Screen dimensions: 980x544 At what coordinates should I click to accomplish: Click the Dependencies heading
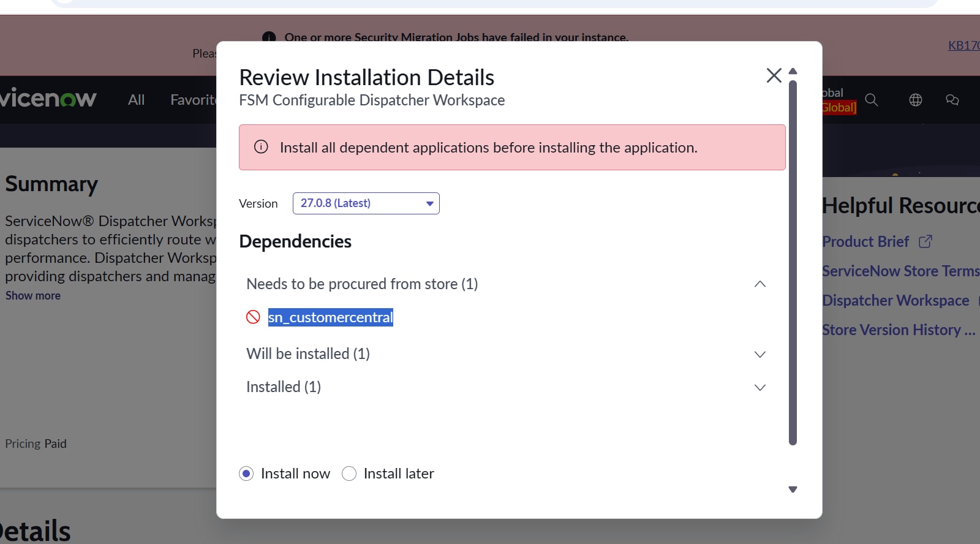pos(295,241)
